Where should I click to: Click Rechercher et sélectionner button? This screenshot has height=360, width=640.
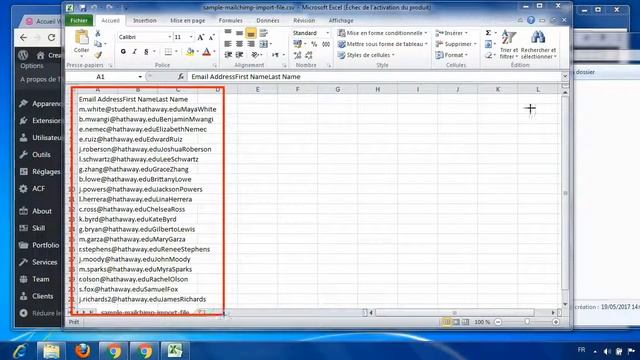(x=538, y=44)
